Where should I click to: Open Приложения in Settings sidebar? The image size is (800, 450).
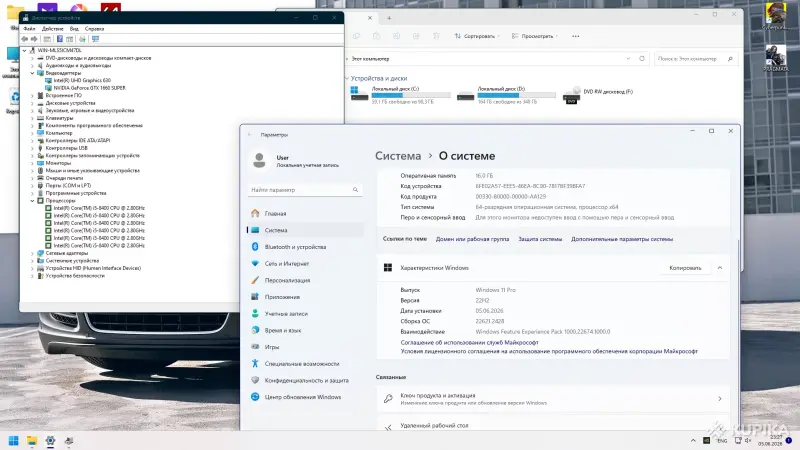click(305, 297)
